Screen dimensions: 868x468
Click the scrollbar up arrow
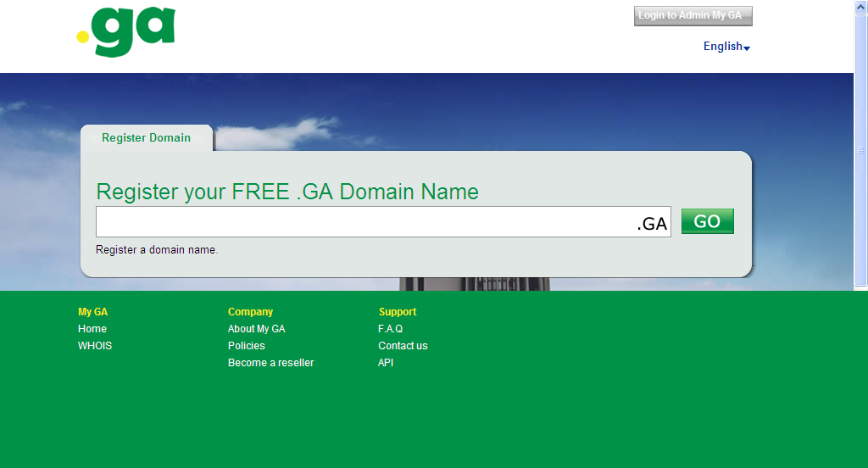point(861,7)
